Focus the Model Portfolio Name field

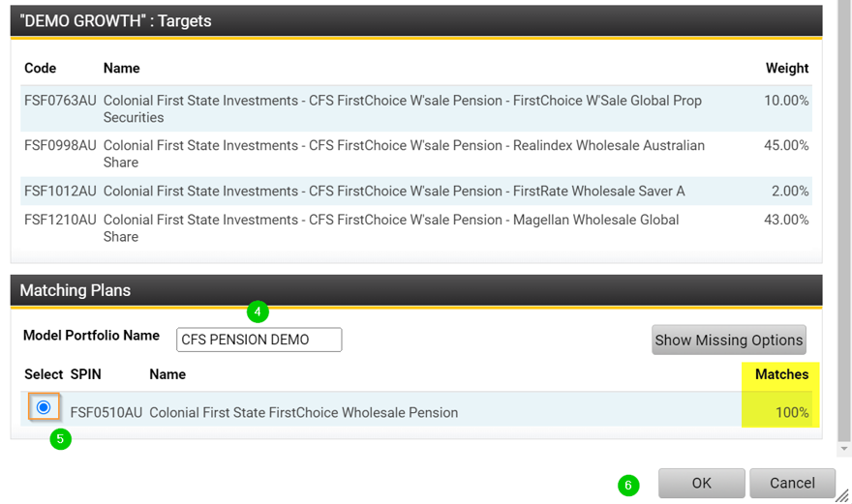coord(259,340)
